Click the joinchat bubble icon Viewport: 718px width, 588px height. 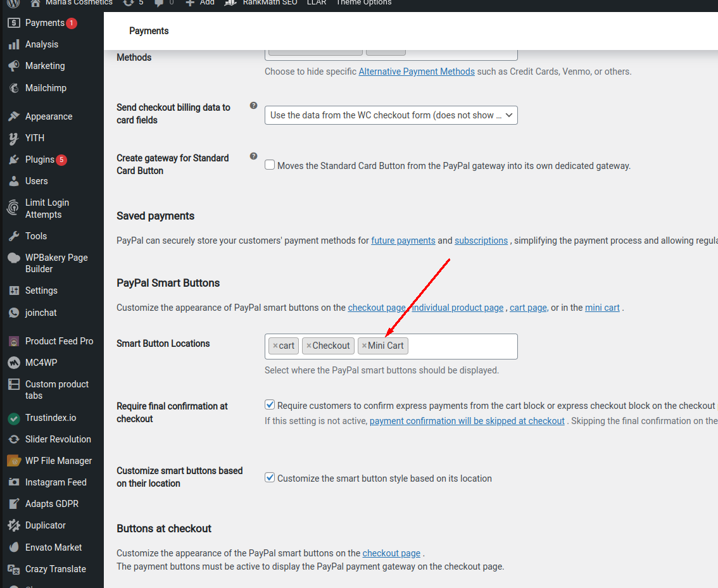(x=14, y=313)
